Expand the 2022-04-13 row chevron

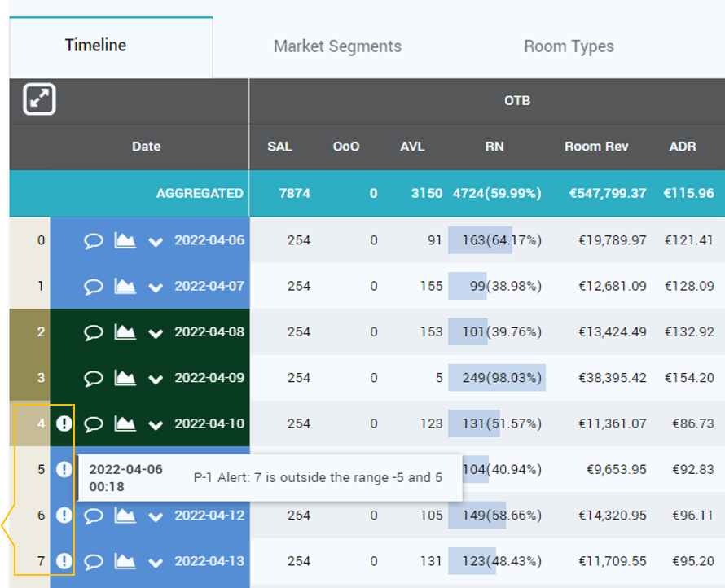click(x=156, y=562)
